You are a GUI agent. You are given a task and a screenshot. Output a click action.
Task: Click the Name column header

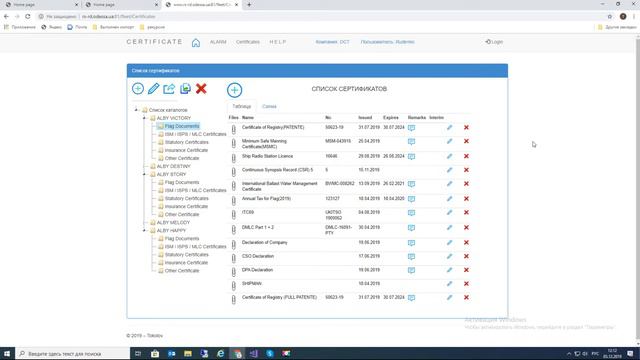(248, 118)
